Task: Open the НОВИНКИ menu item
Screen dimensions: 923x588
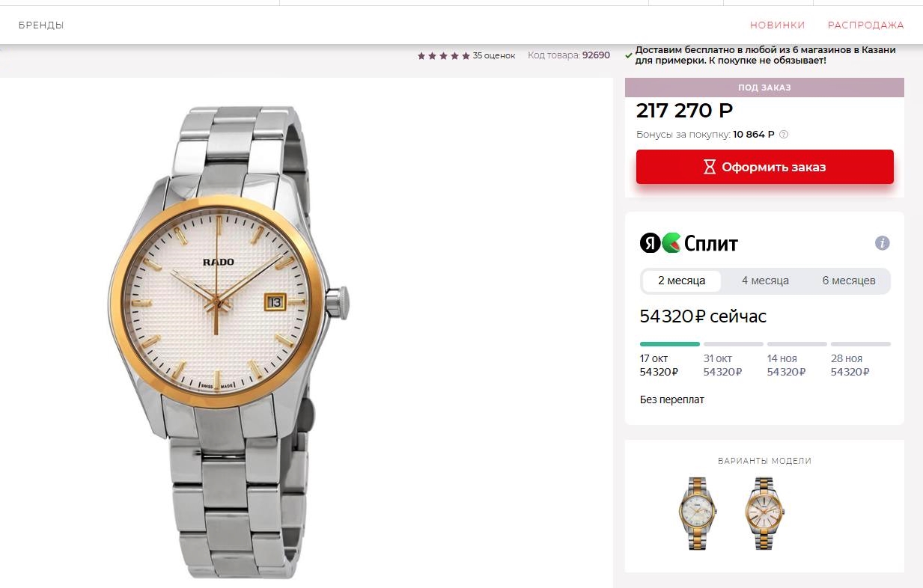Action: pyautogui.click(x=777, y=25)
